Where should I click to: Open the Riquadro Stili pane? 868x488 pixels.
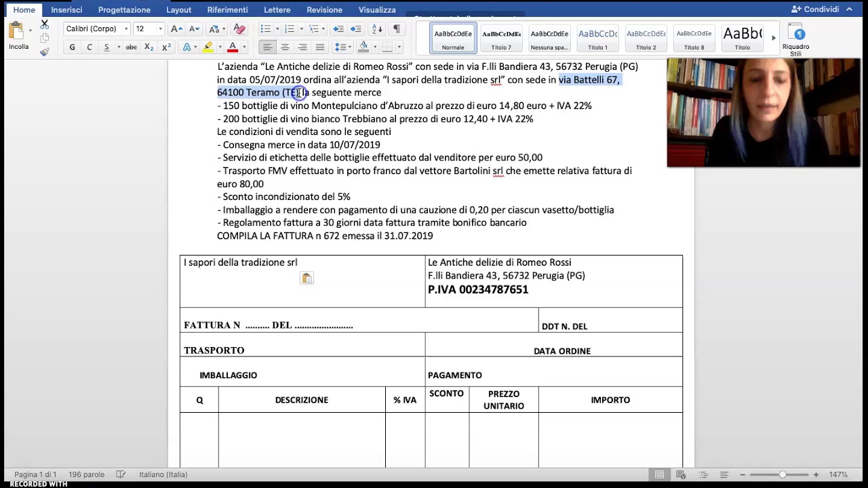click(796, 41)
